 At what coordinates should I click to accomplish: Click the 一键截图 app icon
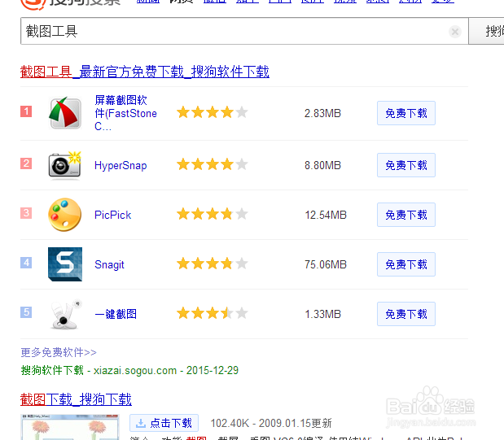point(65,314)
